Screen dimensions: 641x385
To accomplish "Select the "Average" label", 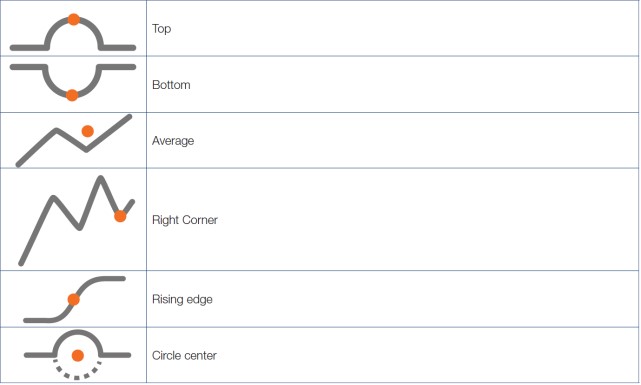I will 173,141.
